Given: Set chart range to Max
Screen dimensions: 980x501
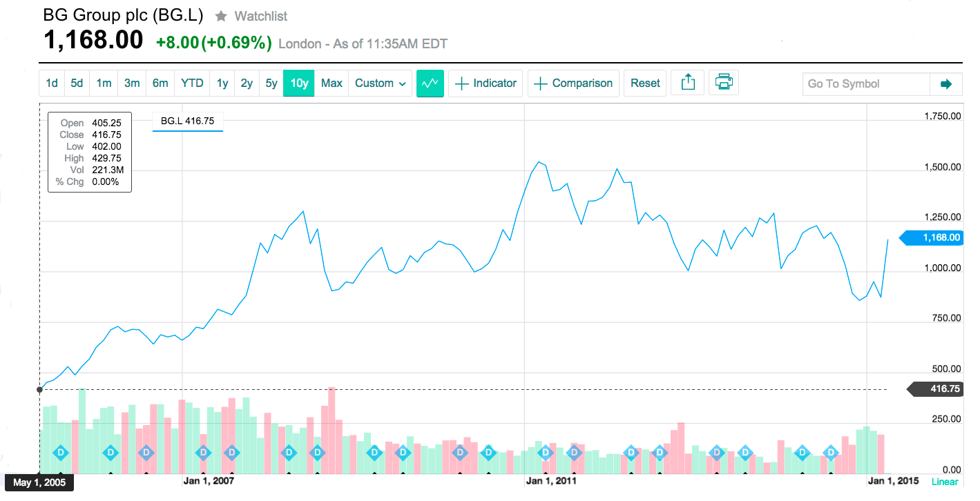Looking at the screenshot, I should coord(332,83).
